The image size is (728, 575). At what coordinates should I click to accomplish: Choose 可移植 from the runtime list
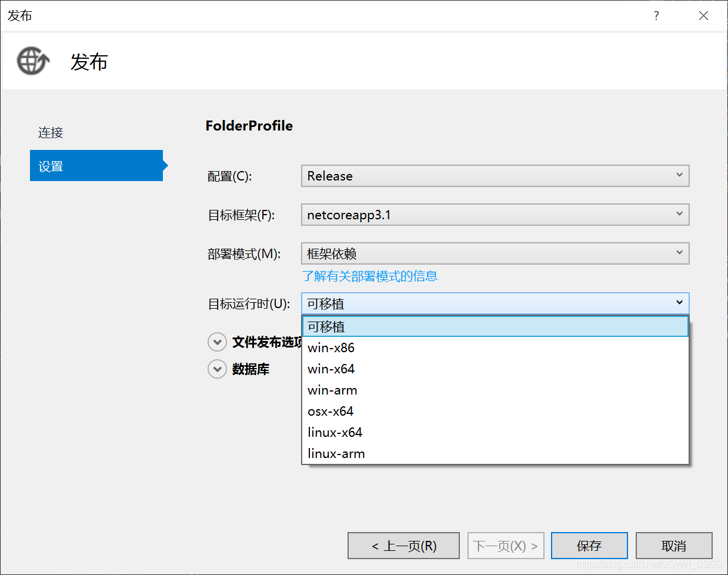(x=495, y=326)
